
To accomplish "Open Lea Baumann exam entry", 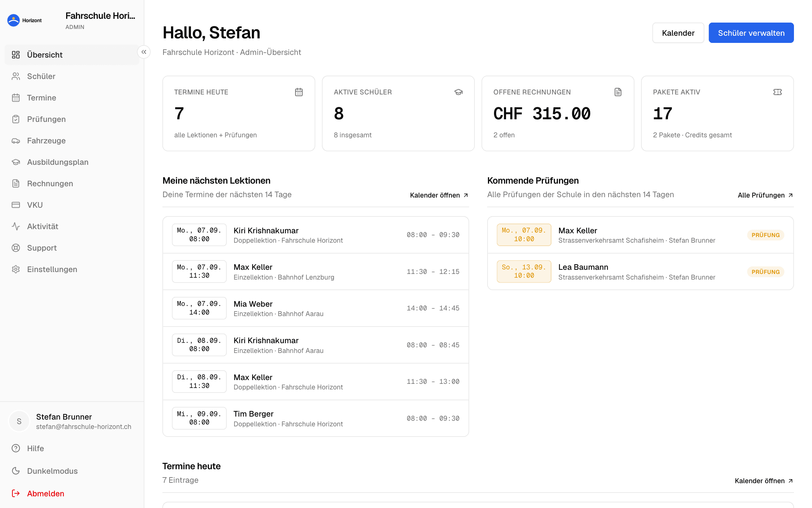I will (x=641, y=272).
